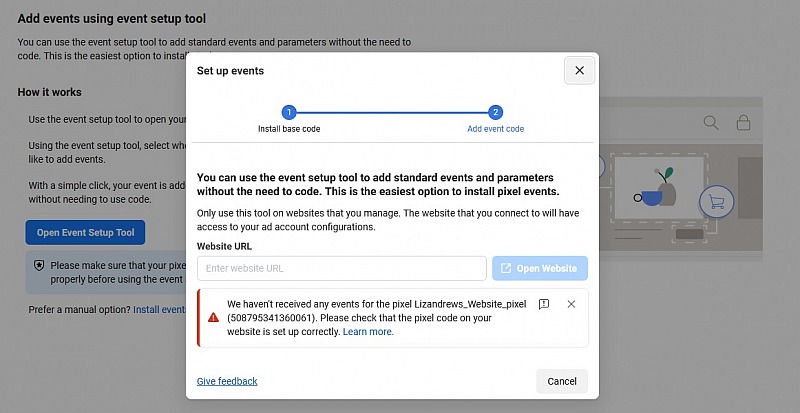800x413 pixels.
Task: Open the Give feedback link
Action: coord(227,381)
